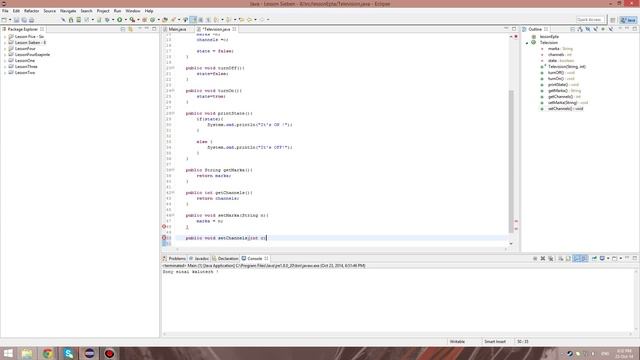Click error marker on line 48 gutter

click(164, 226)
